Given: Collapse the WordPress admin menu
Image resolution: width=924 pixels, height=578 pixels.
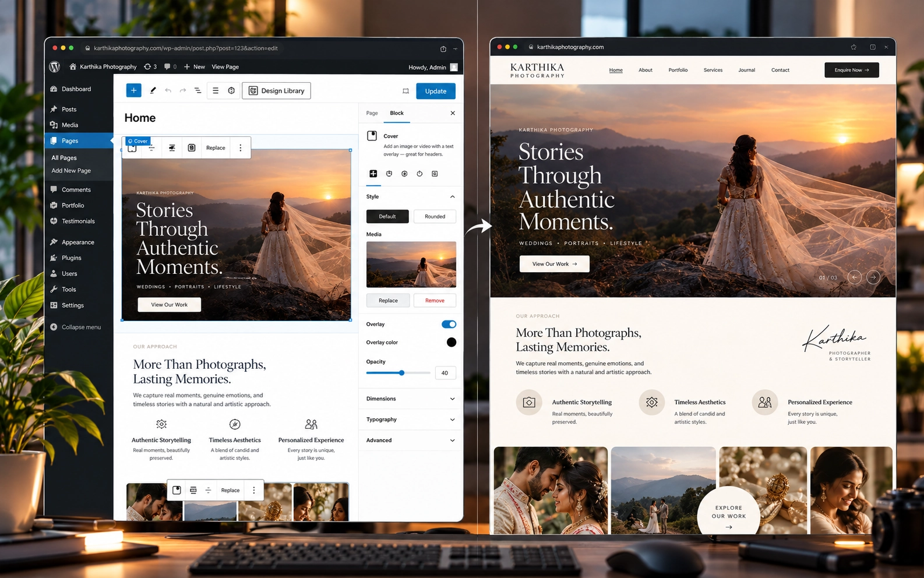Looking at the screenshot, I should coord(76,327).
